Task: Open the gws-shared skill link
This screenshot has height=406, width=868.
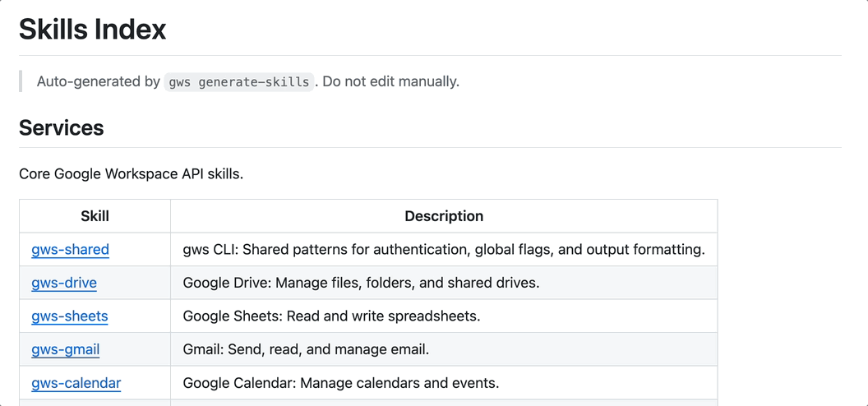Action: [70, 249]
